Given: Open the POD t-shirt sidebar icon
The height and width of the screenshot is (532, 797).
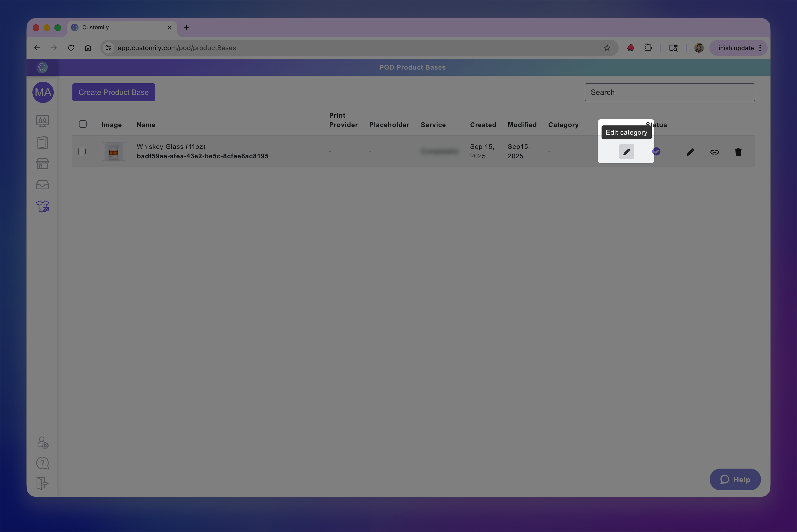Looking at the screenshot, I should [43, 206].
